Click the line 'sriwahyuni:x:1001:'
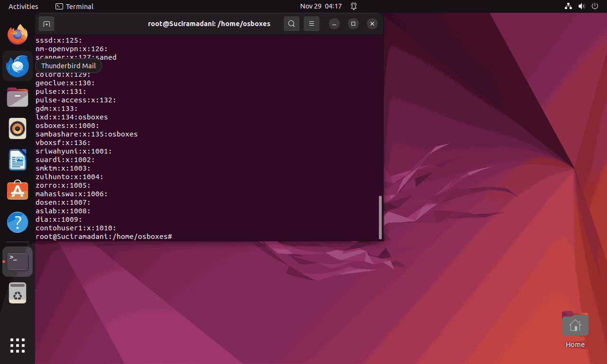Image resolution: width=607 pixels, height=364 pixels. coord(74,151)
